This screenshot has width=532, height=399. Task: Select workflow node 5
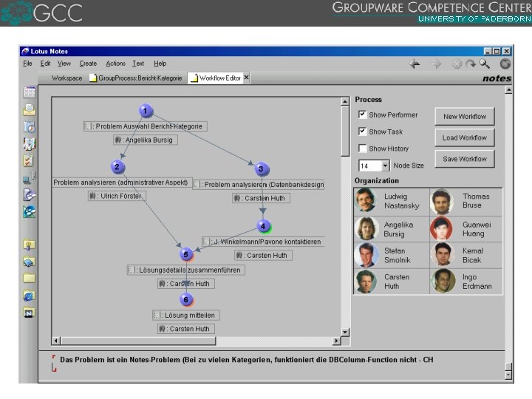tap(186, 254)
